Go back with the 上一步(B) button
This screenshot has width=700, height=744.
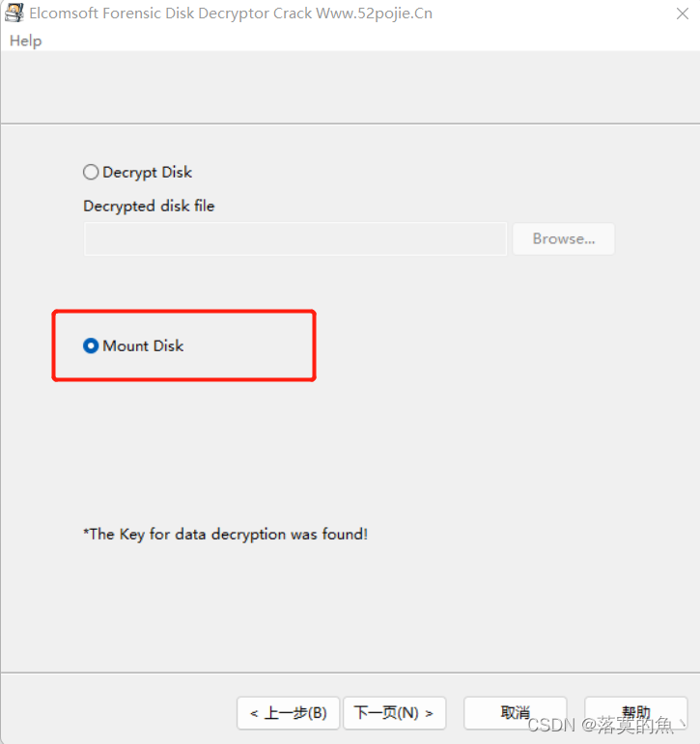coord(289,713)
